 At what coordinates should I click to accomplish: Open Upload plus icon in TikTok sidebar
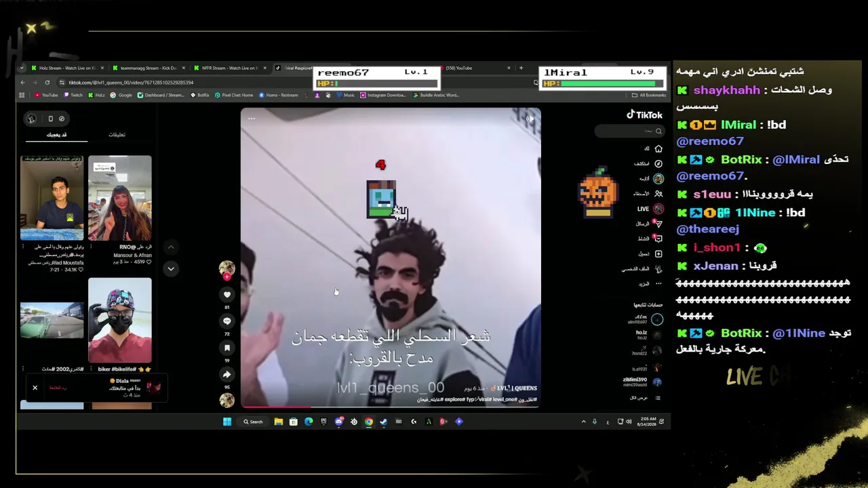pos(658,253)
